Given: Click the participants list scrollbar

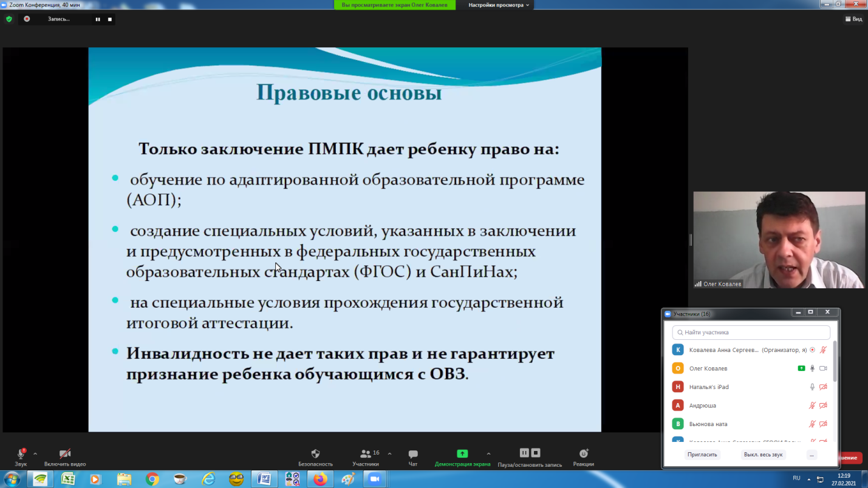Looking at the screenshot, I should click(x=835, y=362).
